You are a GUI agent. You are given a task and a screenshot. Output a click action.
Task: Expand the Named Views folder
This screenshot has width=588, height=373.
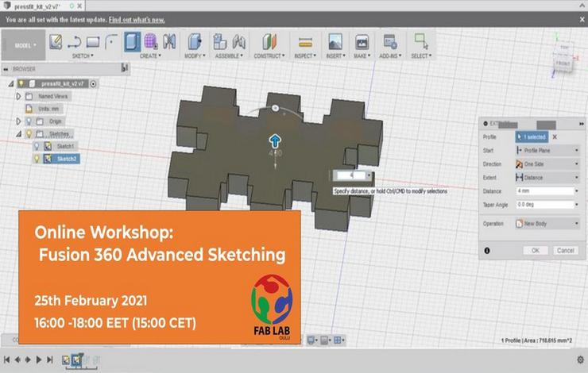(x=18, y=96)
